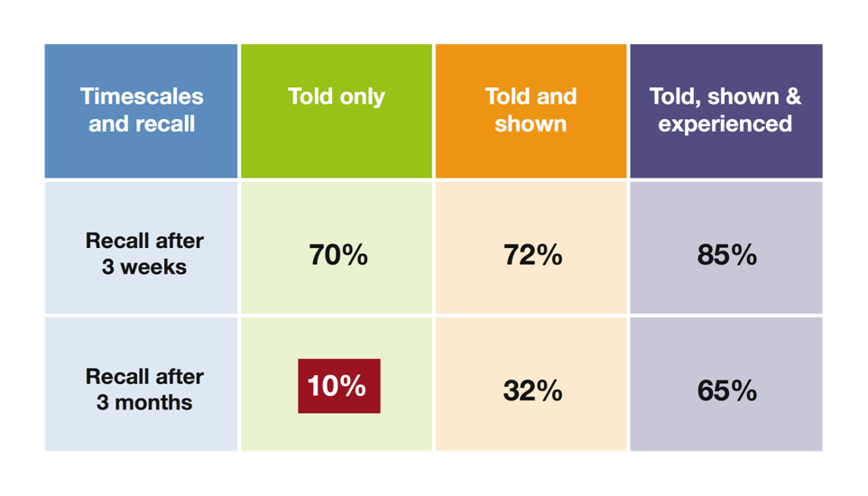The width and height of the screenshot is (868, 496).
Task: Click the words "and recall" in the blue header
Action: (142, 124)
